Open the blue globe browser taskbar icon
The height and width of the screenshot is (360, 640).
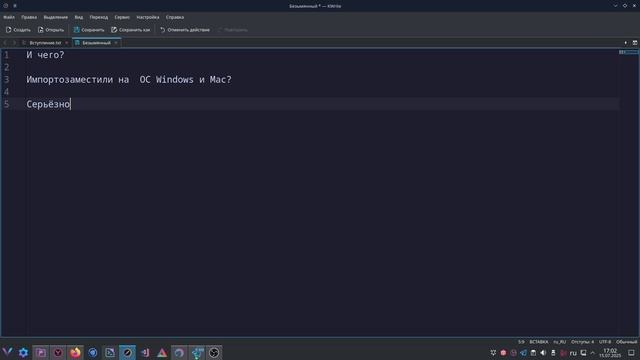point(93,353)
